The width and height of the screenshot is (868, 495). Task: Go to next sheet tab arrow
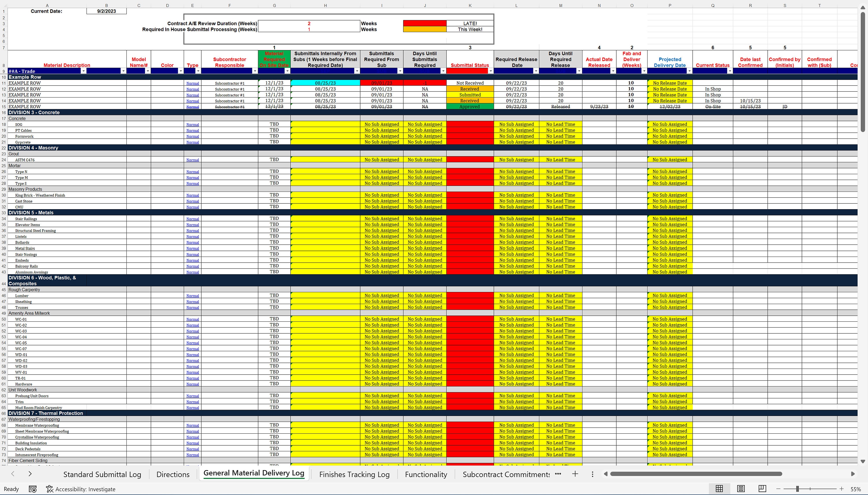(x=30, y=474)
